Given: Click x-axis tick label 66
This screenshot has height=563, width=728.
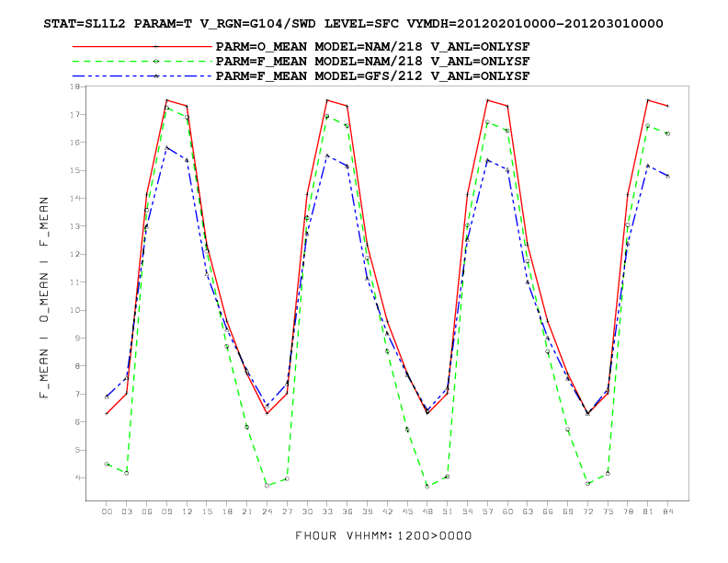Looking at the screenshot, I should click(x=548, y=511).
